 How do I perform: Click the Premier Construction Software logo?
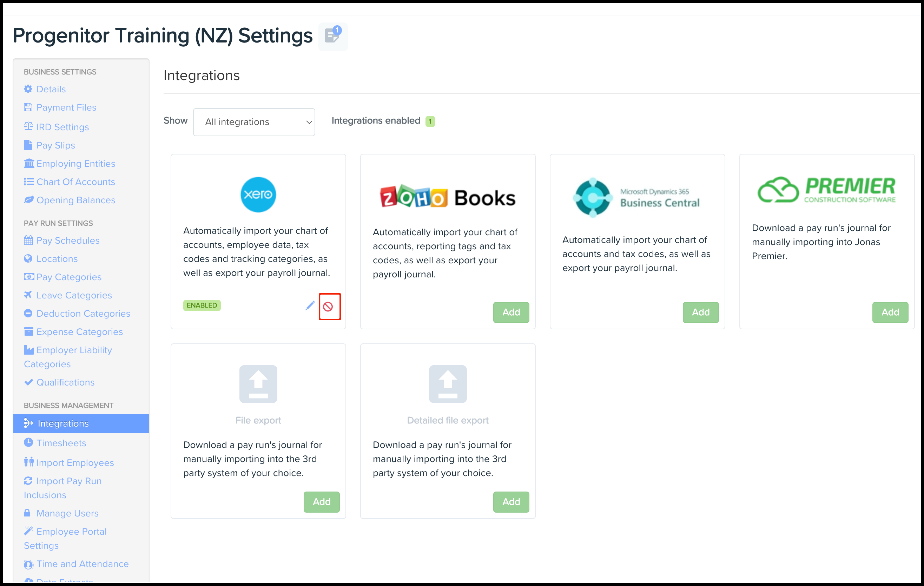pyautogui.click(x=827, y=190)
